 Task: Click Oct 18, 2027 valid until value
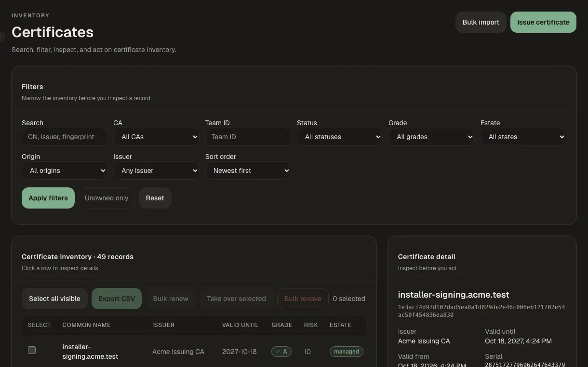518,341
